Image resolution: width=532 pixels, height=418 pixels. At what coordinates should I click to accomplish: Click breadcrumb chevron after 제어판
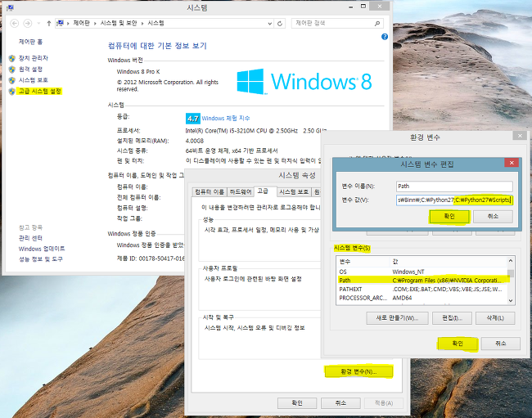click(x=95, y=24)
